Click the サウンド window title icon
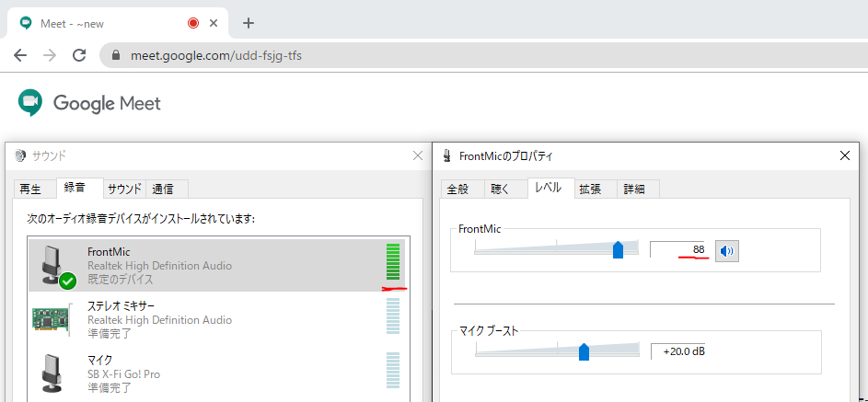This screenshot has height=402, width=868. (20, 156)
